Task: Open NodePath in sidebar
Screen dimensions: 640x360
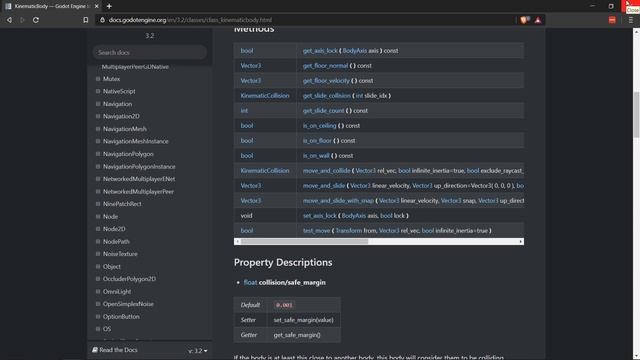Action: (116, 242)
